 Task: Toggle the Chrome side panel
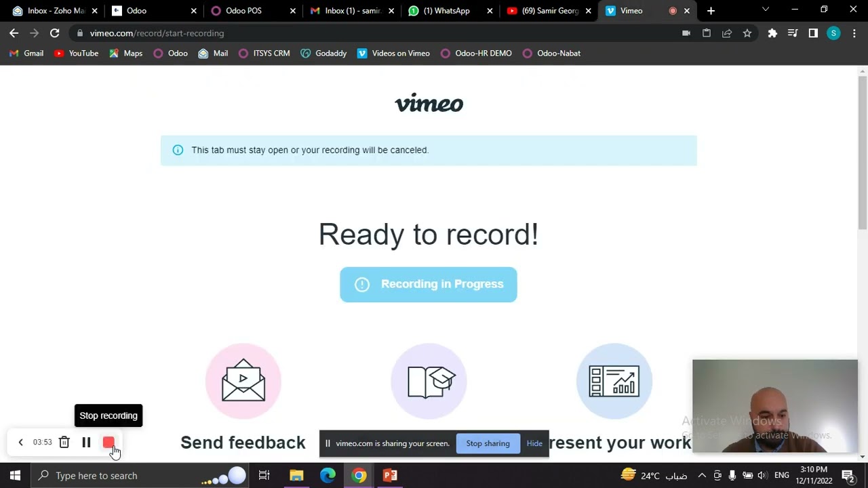pos(813,33)
